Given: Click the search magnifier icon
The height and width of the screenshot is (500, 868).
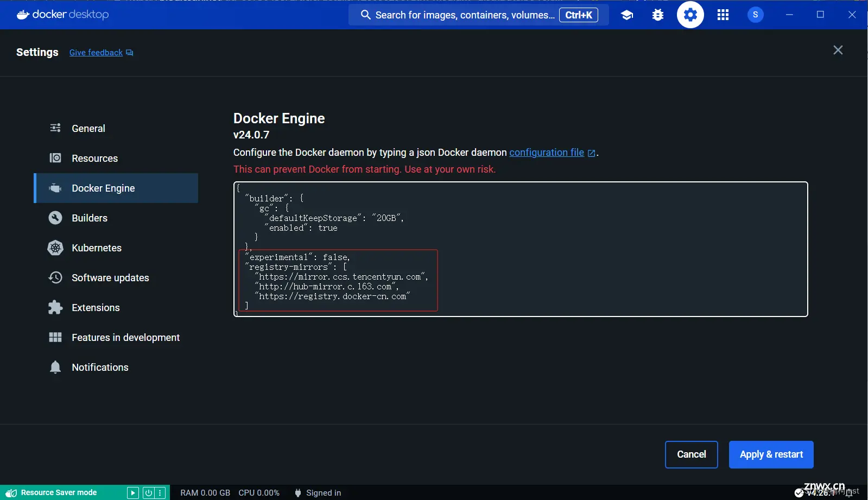Looking at the screenshot, I should (x=366, y=15).
